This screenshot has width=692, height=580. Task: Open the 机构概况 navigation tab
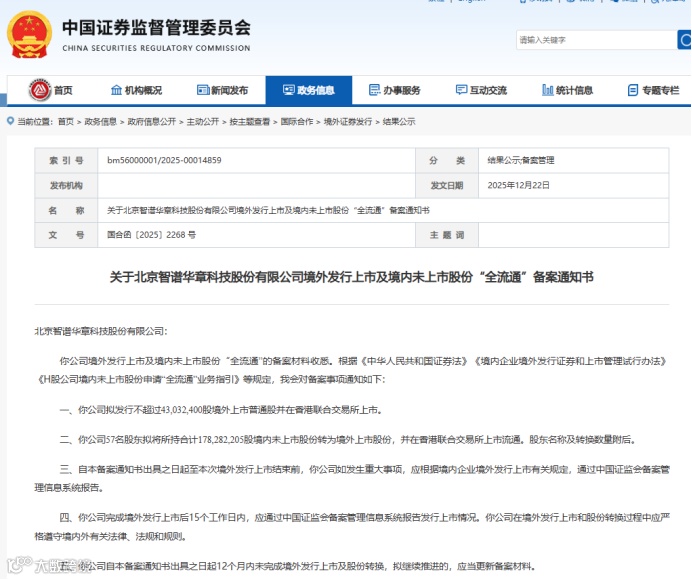pyautogui.click(x=136, y=90)
